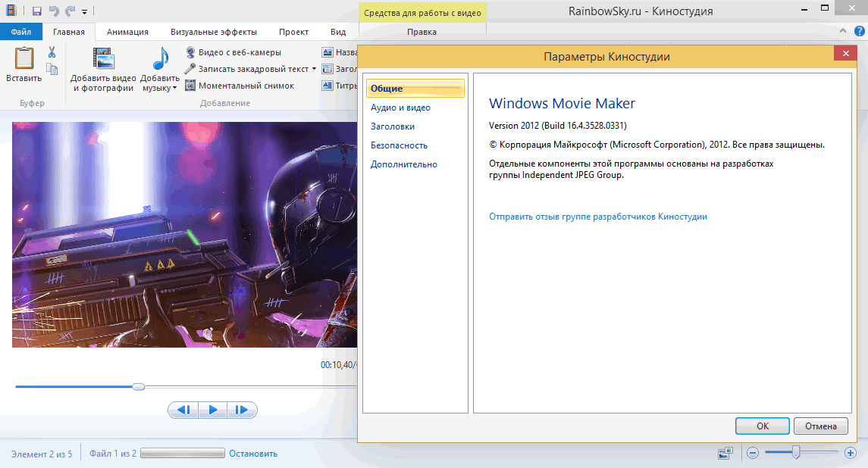Viewport: 868px width, 468px height.
Task: Click the status text File 1 of 2 (Файл 1 из 2)
Action: click(113, 454)
